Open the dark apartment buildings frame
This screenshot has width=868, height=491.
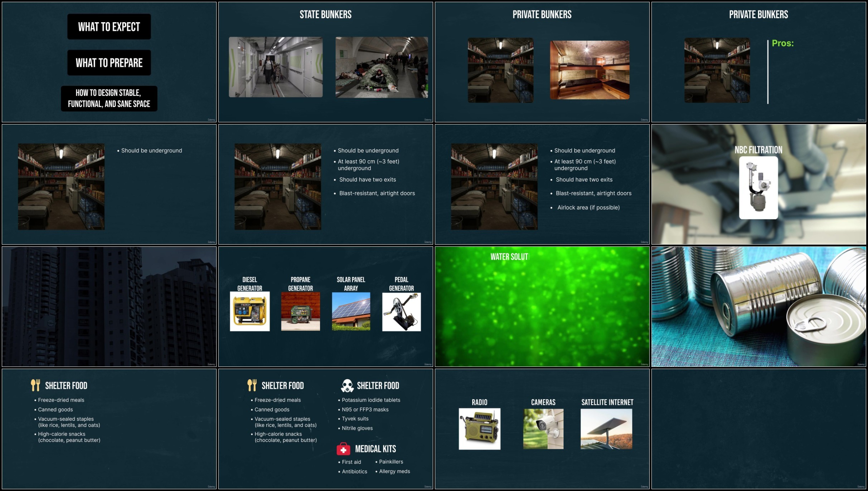click(x=109, y=306)
